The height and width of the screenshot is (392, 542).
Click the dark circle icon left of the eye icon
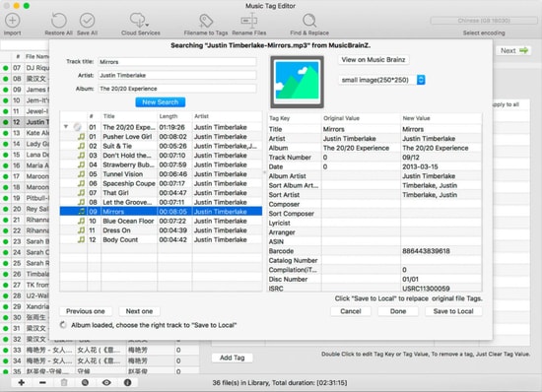pos(85,382)
